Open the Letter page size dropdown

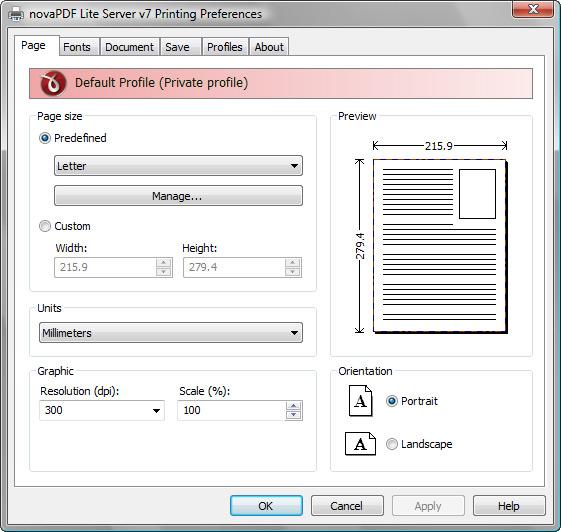178,166
